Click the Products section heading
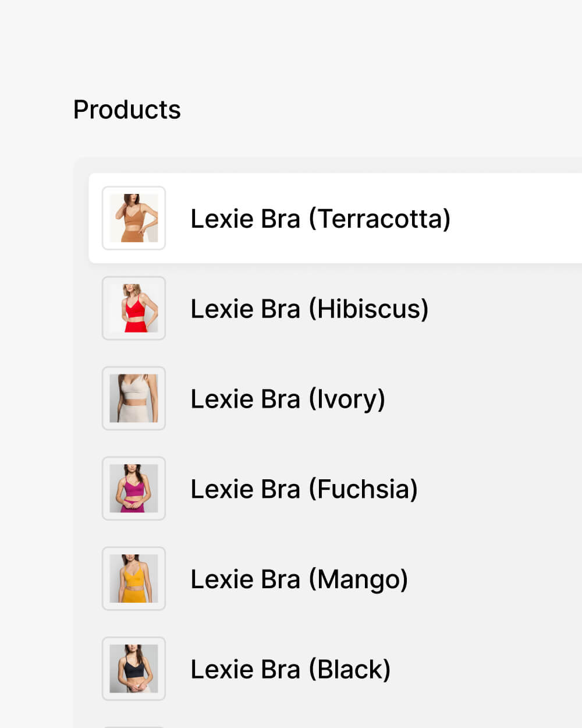582x728 pixels. [x=127, y=109]
